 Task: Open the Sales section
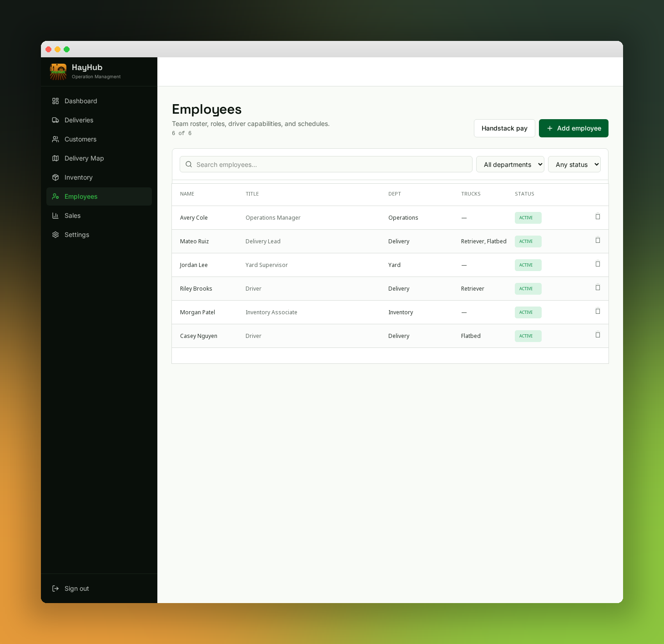(99, 216)
